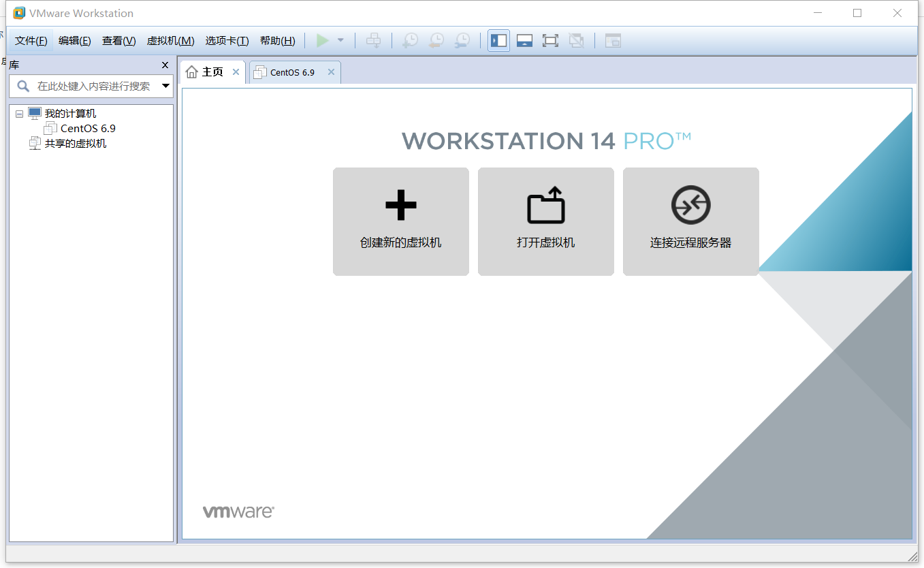Click the VMware Workstation title bar app icon
The width and height of the screenshot is (924, 568).
(x=19, y=13)
